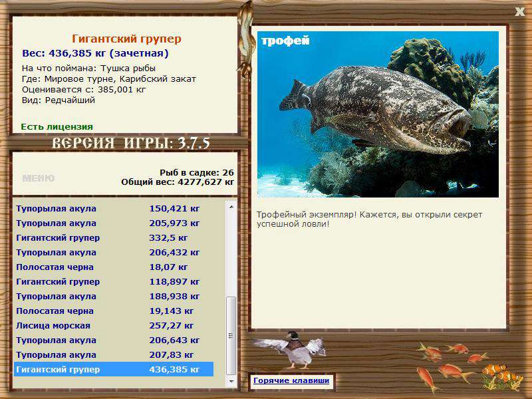The height and width of the screenshot is (399, 532).
Task: Click the trophy grouper photo
Action: (378, 114)
